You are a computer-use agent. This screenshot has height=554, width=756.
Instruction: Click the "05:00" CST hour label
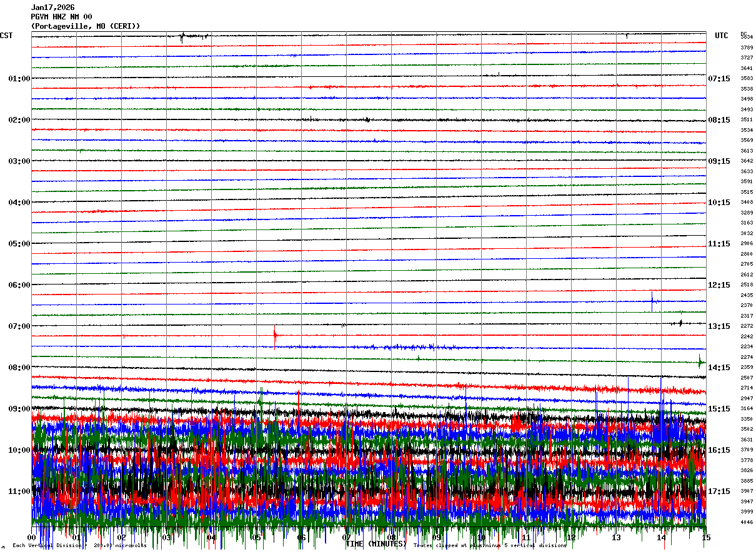[x=19, y=244]
